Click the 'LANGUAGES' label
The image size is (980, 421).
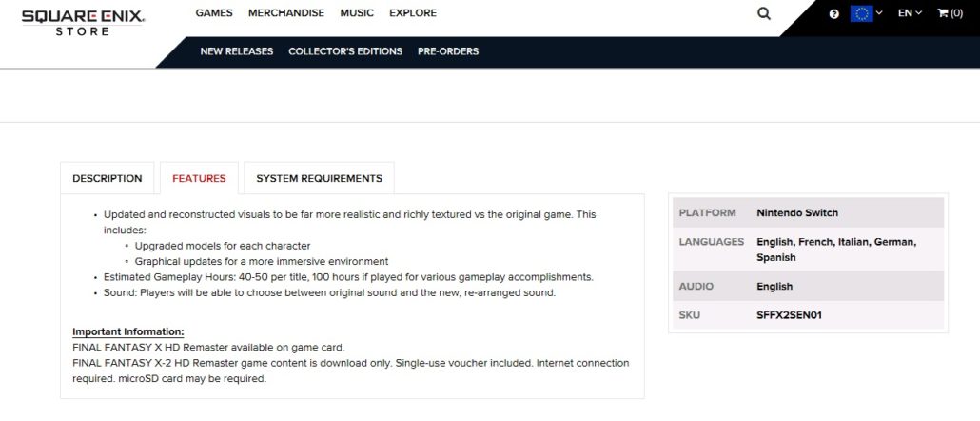click(x=712, y=242)
